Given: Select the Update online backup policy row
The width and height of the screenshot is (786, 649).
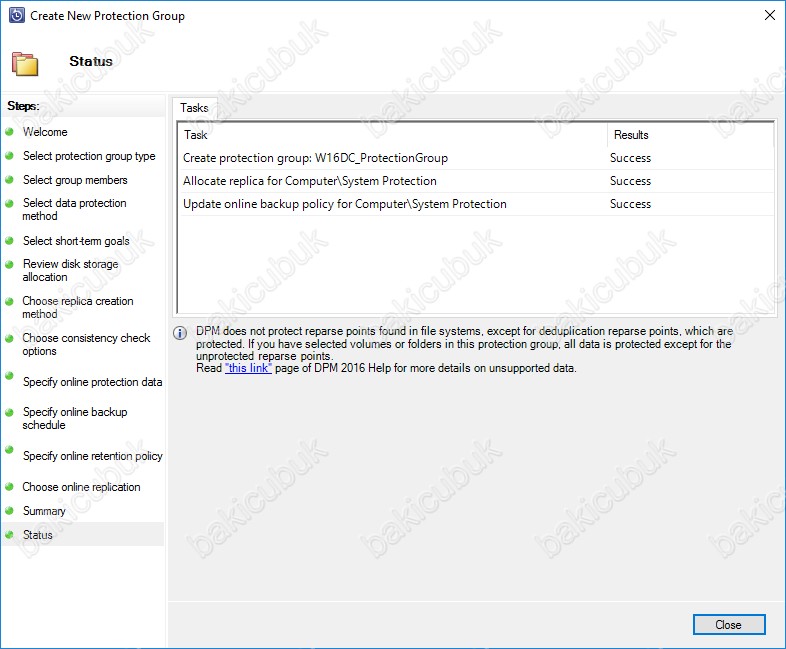Looking at the screenshot, I should coord(476,204).
